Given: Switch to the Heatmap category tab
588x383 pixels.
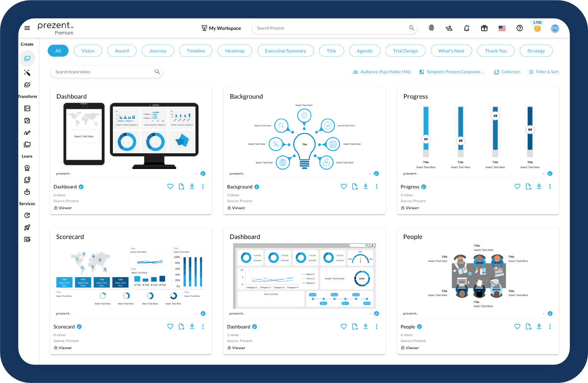Looking at the screenshot, I should [235, 50].
